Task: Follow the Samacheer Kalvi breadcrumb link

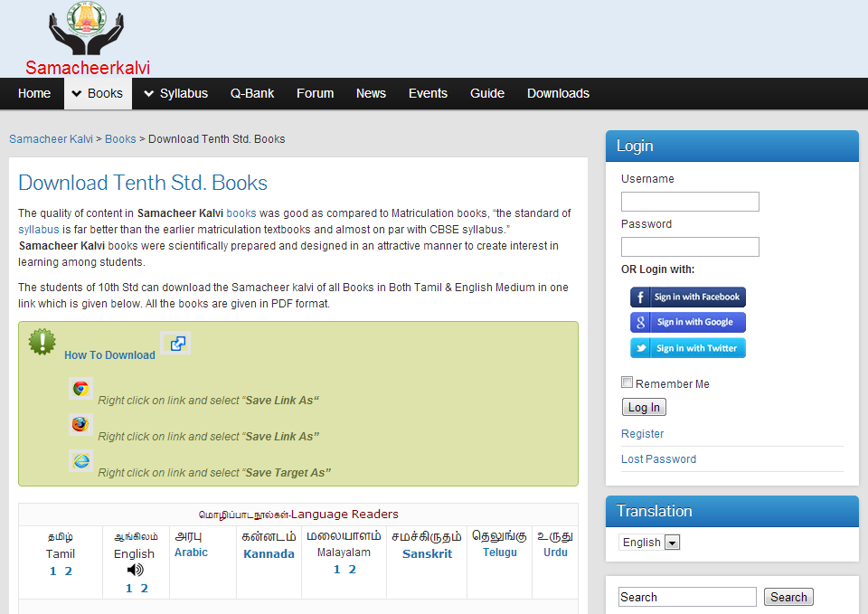Action: click(x=51, y=139)
